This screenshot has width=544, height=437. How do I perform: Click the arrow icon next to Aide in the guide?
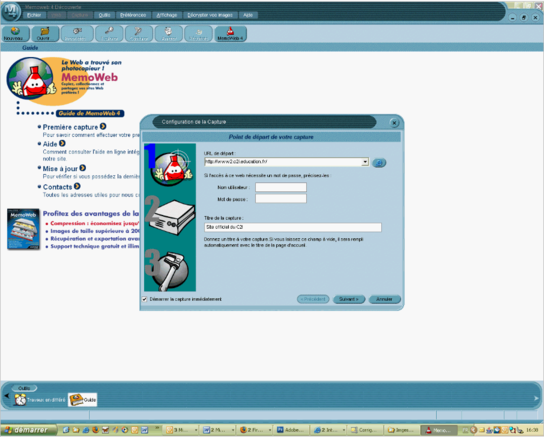[62, 143]
